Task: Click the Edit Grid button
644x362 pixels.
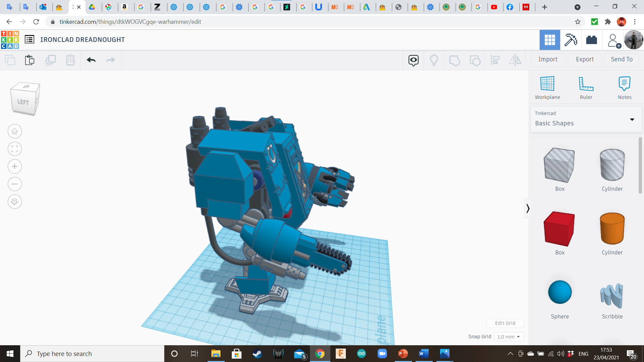Action: point(505,323)
